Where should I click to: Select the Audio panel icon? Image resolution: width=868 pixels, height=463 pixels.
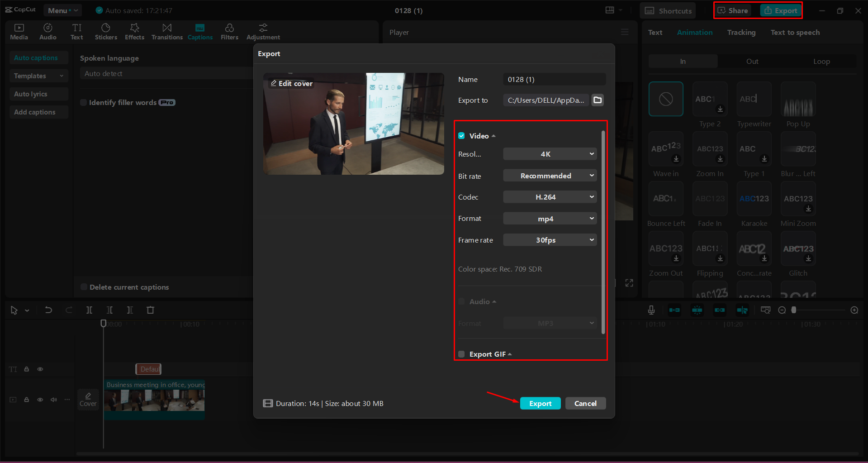click(x=47, y=31)
